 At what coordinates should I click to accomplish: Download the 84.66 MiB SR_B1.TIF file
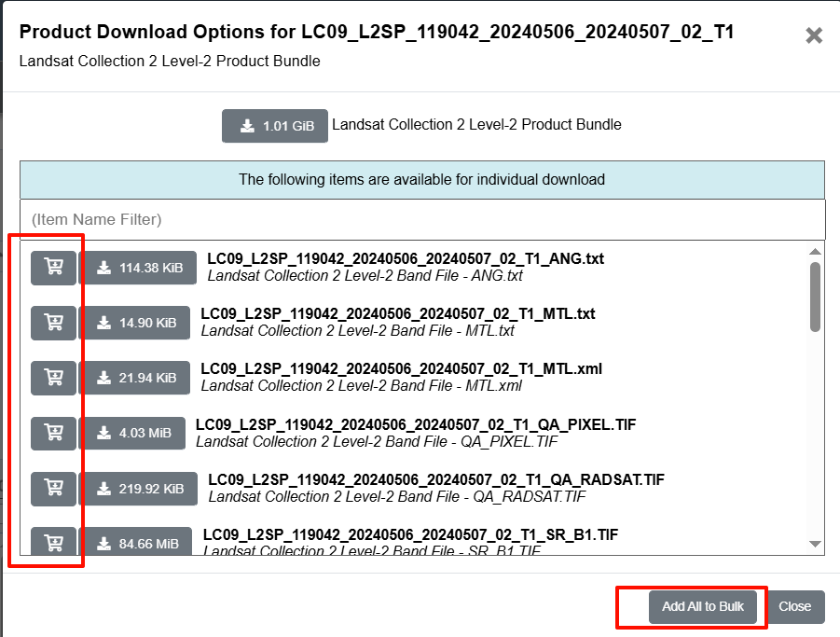click(x=137, y=541)
